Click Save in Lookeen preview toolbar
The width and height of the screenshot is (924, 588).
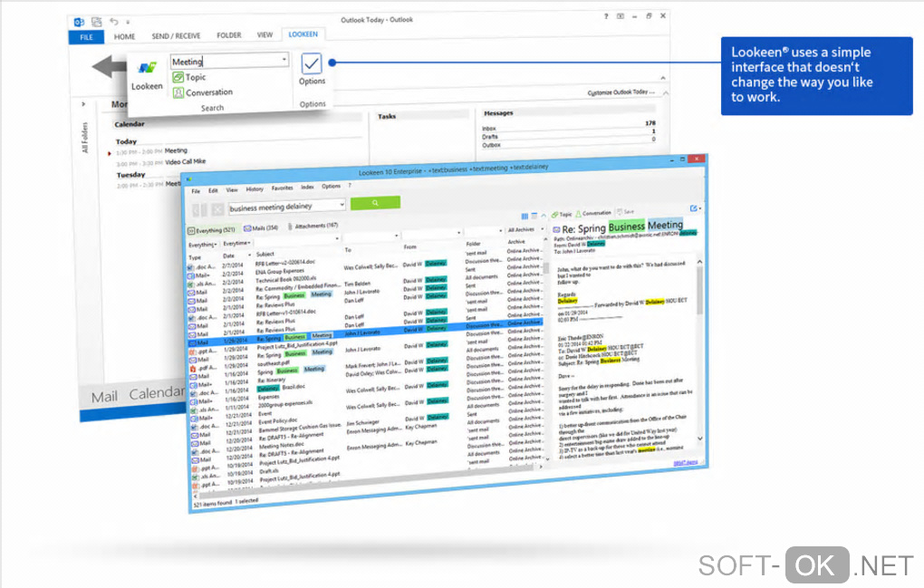626,211
